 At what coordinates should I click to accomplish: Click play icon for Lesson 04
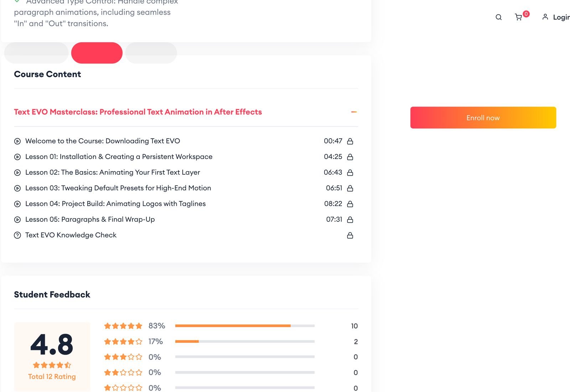17,204
